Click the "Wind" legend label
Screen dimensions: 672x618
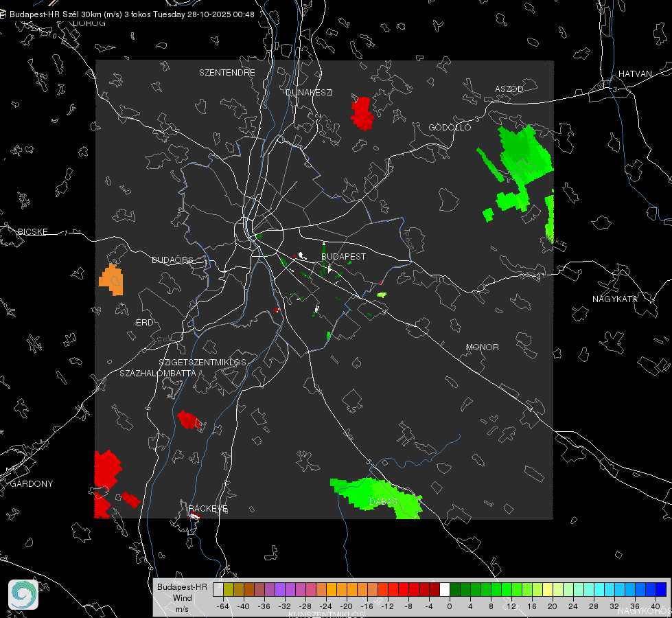182,598
